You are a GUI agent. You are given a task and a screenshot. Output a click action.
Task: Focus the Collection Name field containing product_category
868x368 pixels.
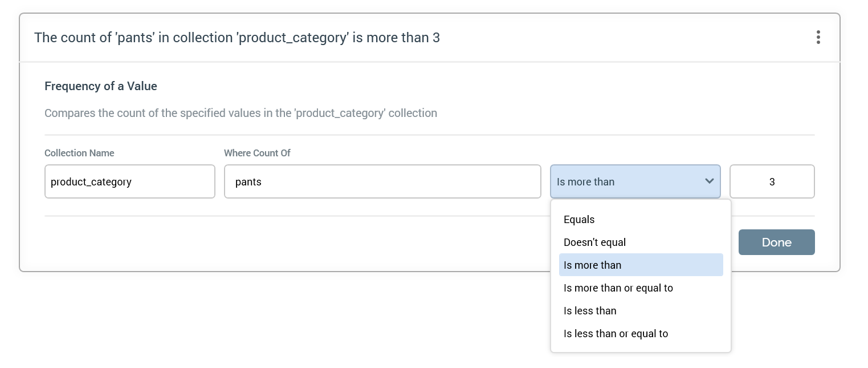pyautogui.click(x=129, y=181)
